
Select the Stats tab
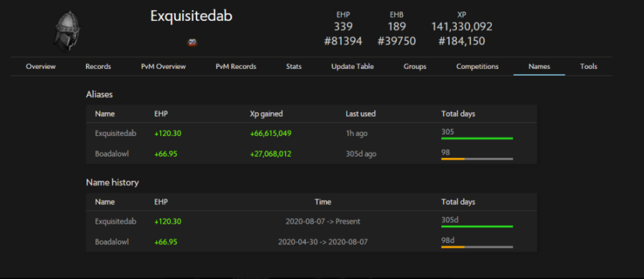294,66
